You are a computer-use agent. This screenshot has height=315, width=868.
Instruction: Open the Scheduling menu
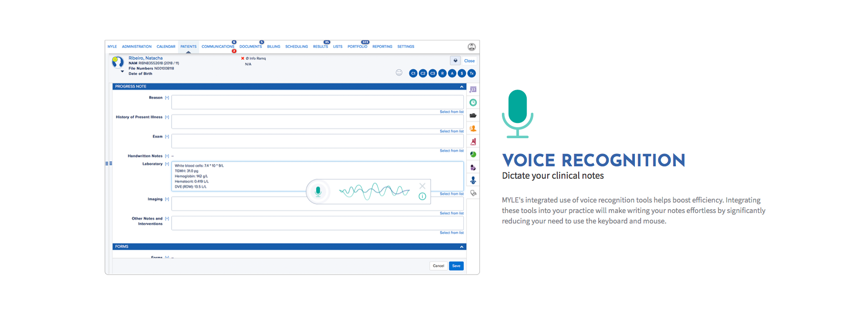pyautogui.click(x=296, y=47)
